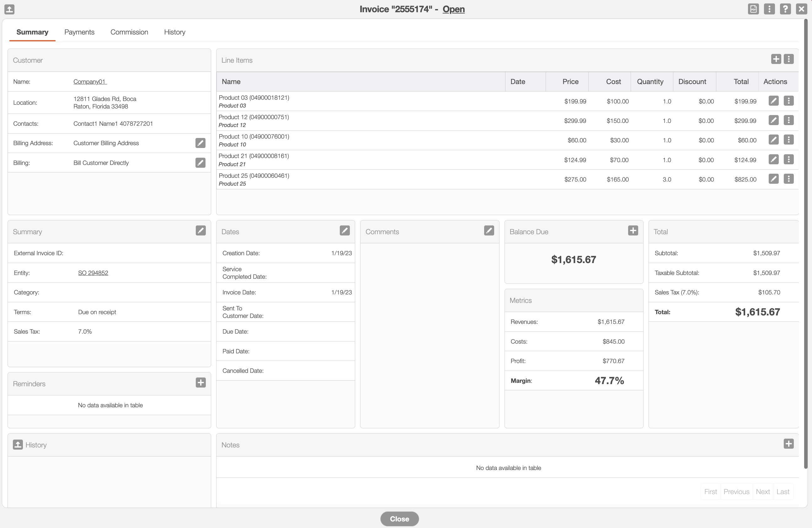
Task: Click the upload icon in History panel
Action: coord(18,445)
